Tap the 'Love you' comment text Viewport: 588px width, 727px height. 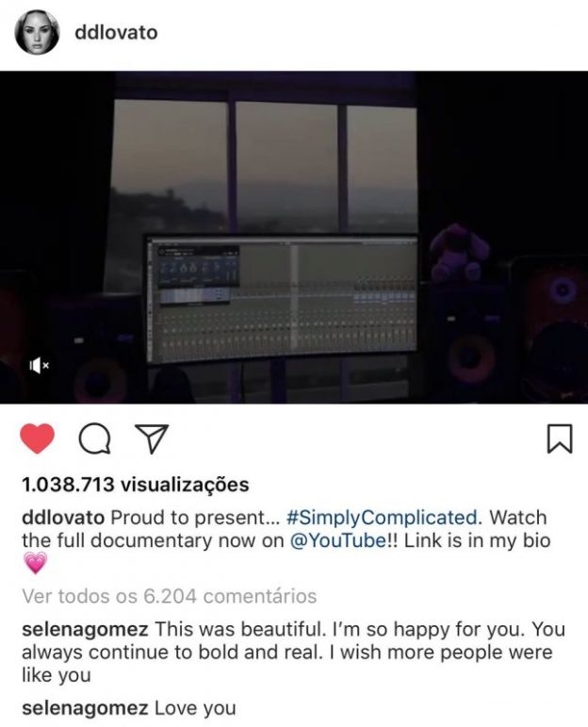click(x=195, y=708)
